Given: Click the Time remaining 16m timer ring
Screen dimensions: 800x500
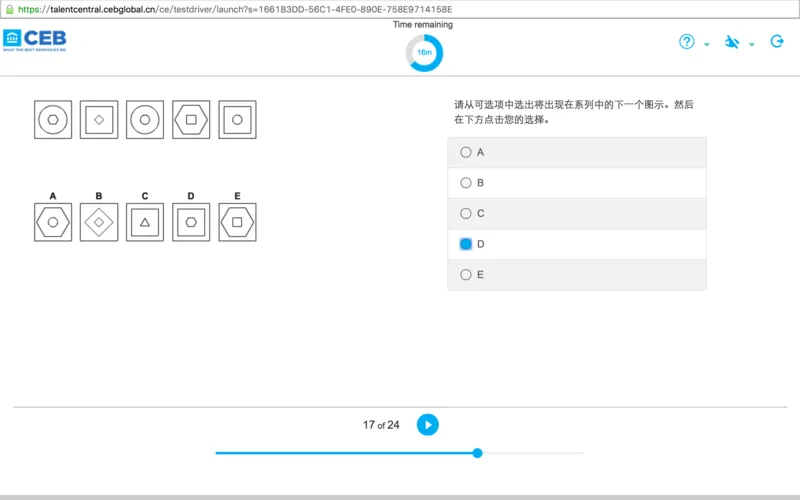Looking at the screenshot, I should click(x=424, y=53).
